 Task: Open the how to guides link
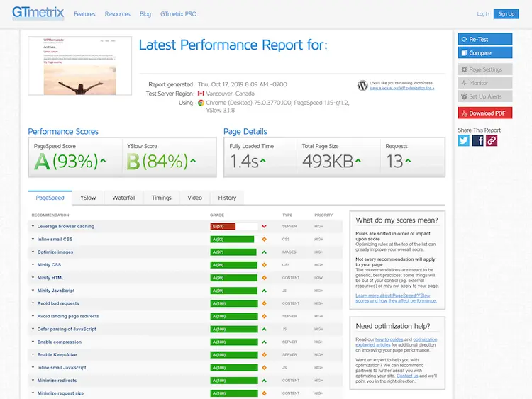coord(389,339)
